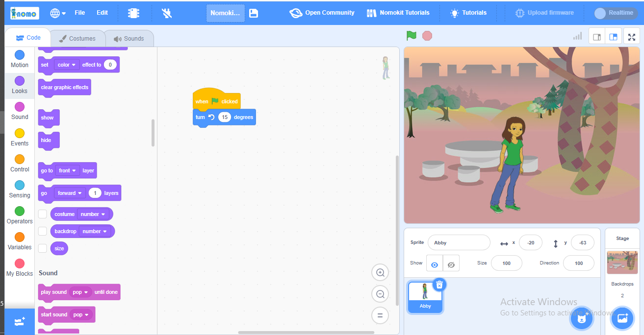Open the File menu
This screenshot has width=644, height=335.
click(80, 13)
